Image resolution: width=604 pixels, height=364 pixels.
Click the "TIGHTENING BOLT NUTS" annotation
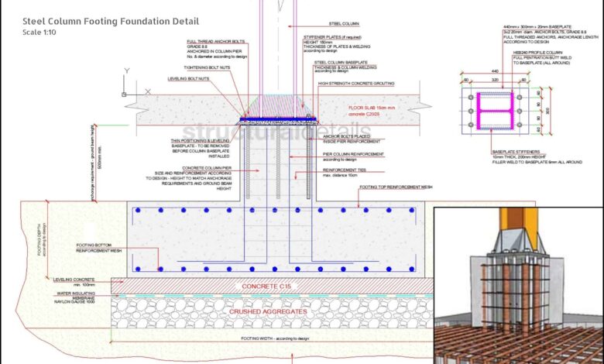tap(207, 68)
